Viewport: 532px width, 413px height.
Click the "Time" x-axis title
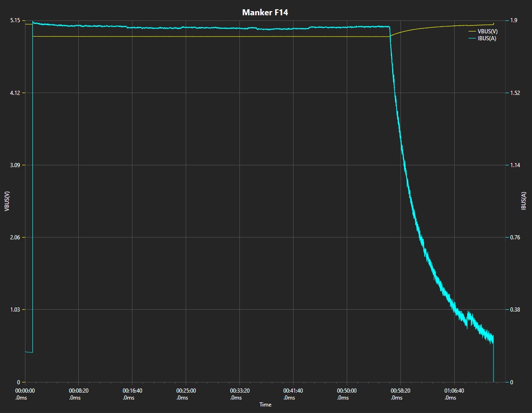[x=265, y=405]
